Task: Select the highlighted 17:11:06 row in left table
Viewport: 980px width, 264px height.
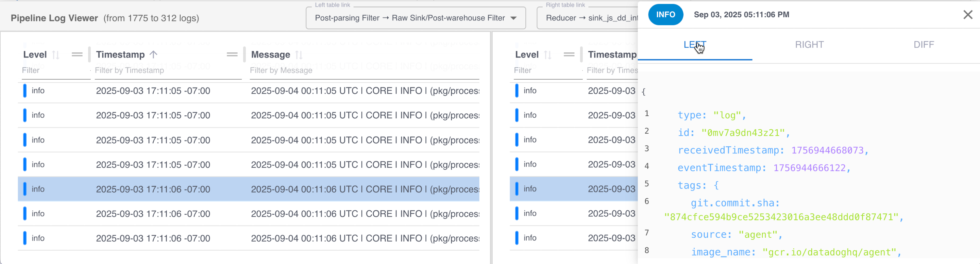Action: point(249,189)
